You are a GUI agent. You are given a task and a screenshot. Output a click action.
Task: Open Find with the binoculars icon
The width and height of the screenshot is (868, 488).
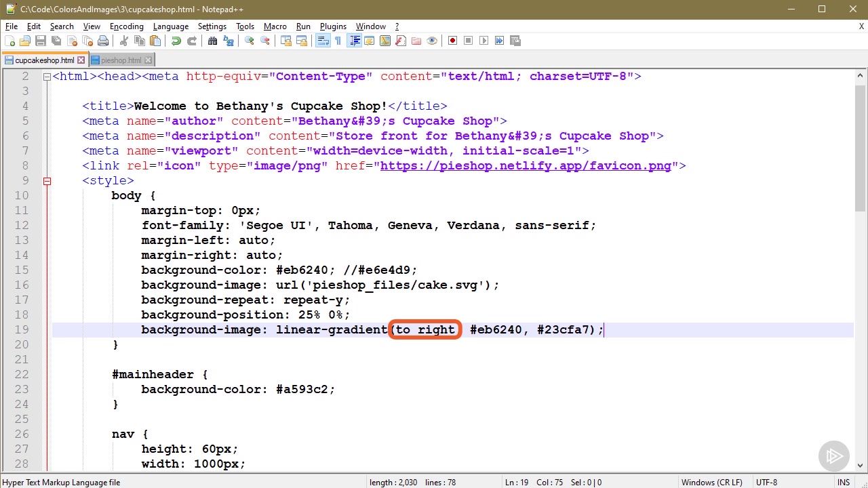click(x=212, y=41)
